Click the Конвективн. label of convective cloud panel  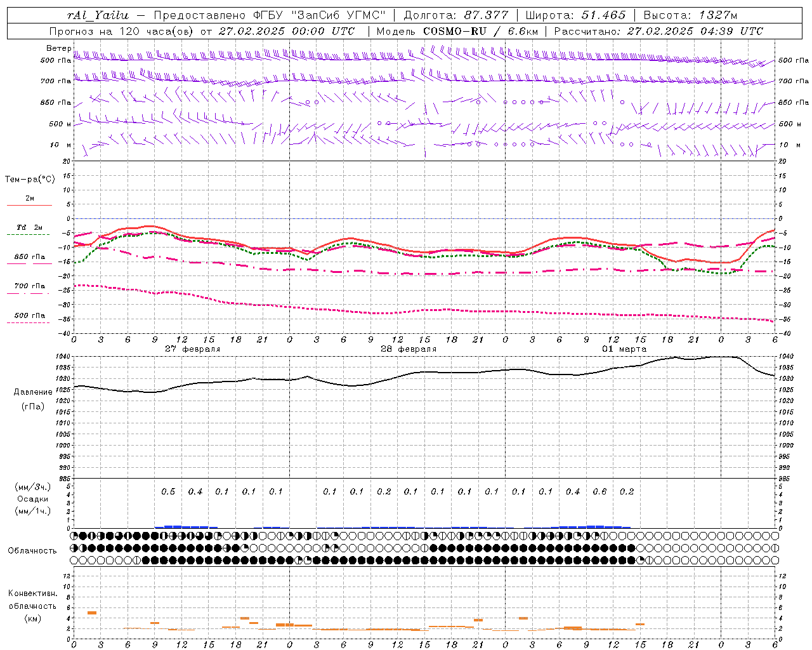(x=32, y=594)
